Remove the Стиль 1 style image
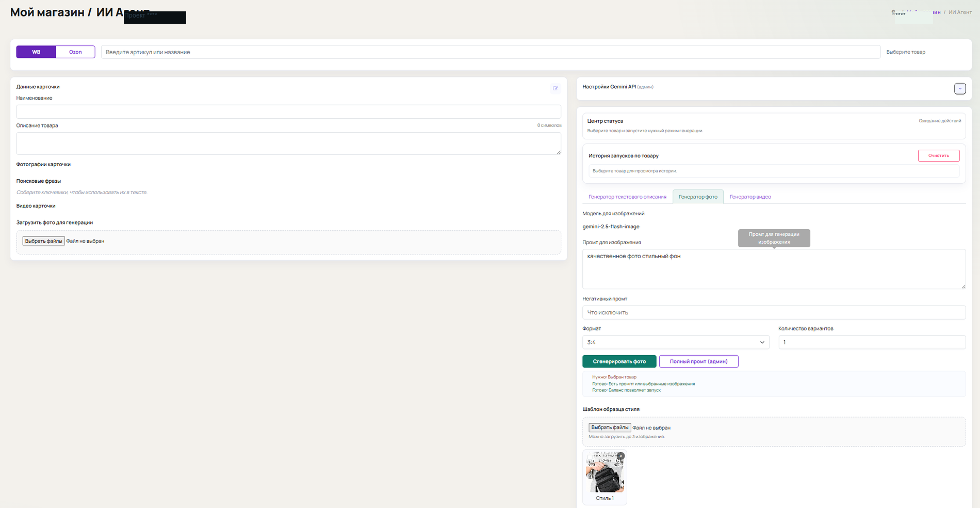 pos(621,456)
